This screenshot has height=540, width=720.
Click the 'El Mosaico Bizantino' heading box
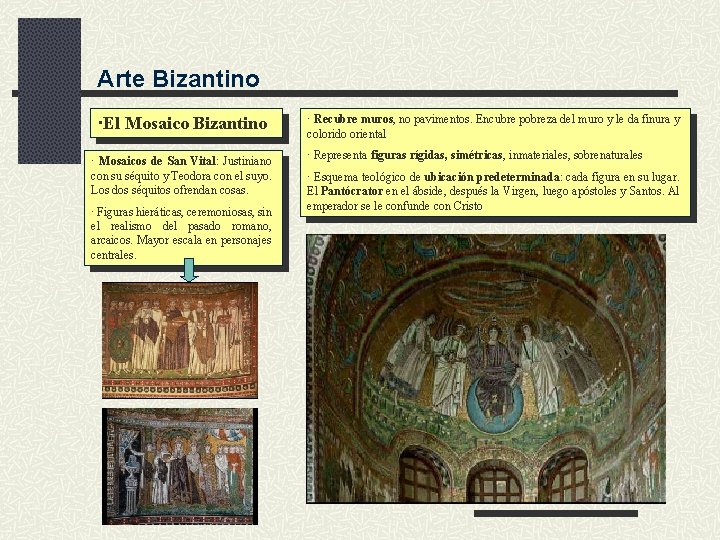click(x=186, y=123)
